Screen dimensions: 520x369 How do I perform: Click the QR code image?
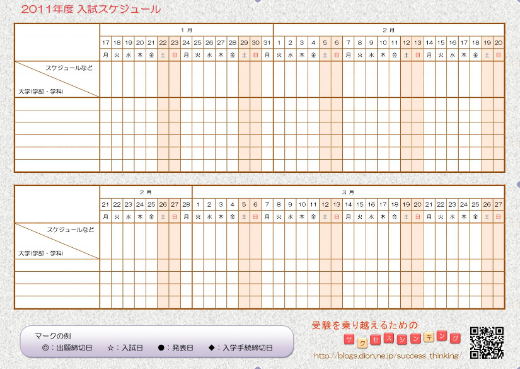[486, 343]
